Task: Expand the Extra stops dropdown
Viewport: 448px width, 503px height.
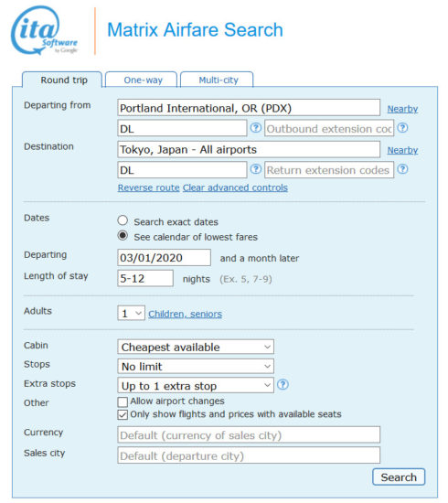Action: click(x=196, y=385)
